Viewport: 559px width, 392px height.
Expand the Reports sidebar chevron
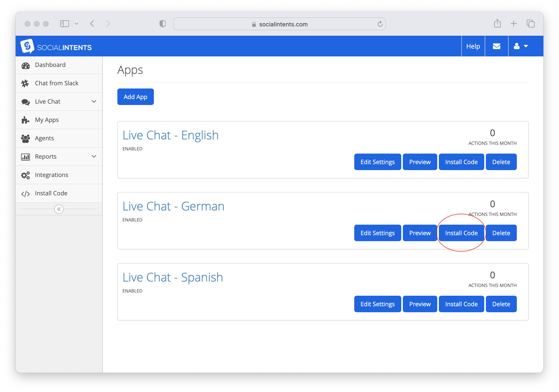[x=94, y=156]
